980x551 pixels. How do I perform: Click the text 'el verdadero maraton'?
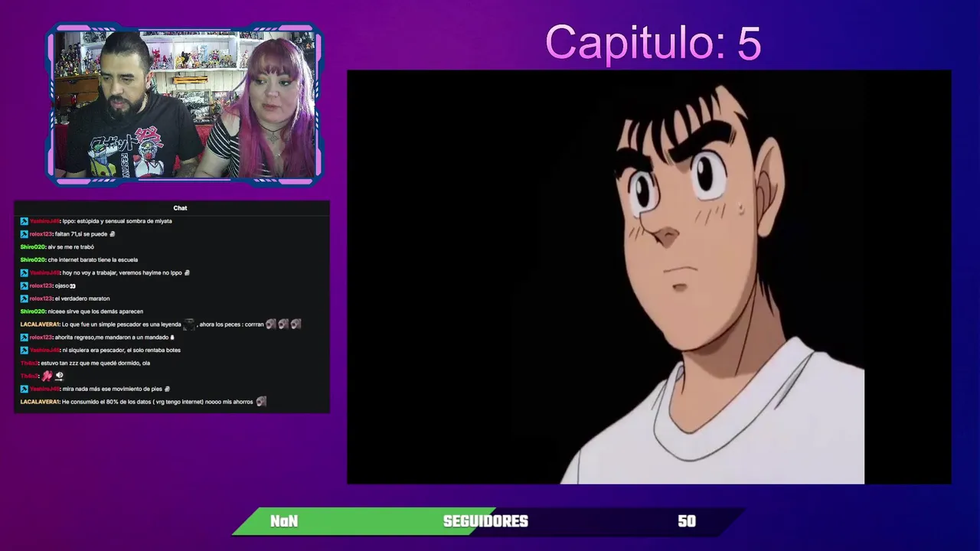83,298
